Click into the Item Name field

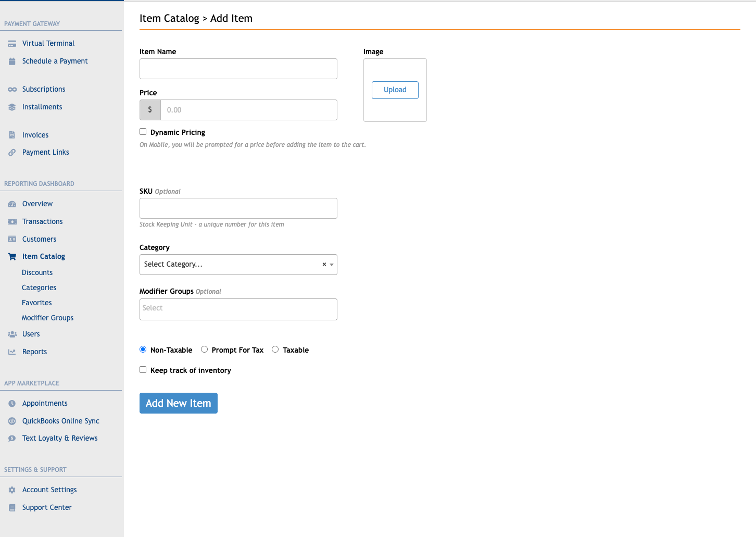click(238, 69)
